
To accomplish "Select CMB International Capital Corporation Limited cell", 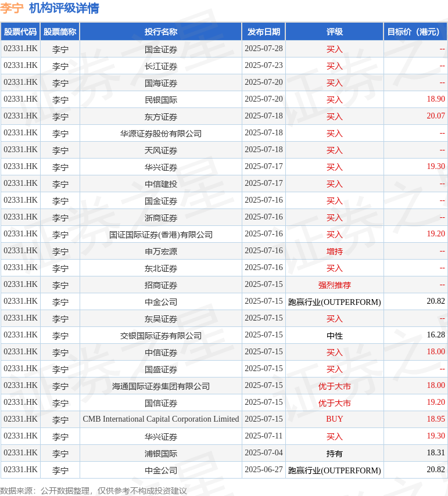I will (161, 419).
